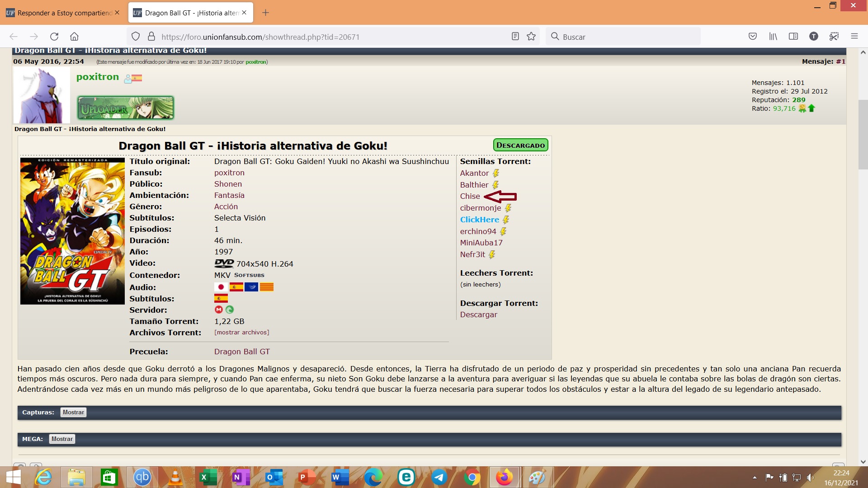Open the Firefox account avatar
The height and width of the screenshot is (488, 868).
(814, 37)
